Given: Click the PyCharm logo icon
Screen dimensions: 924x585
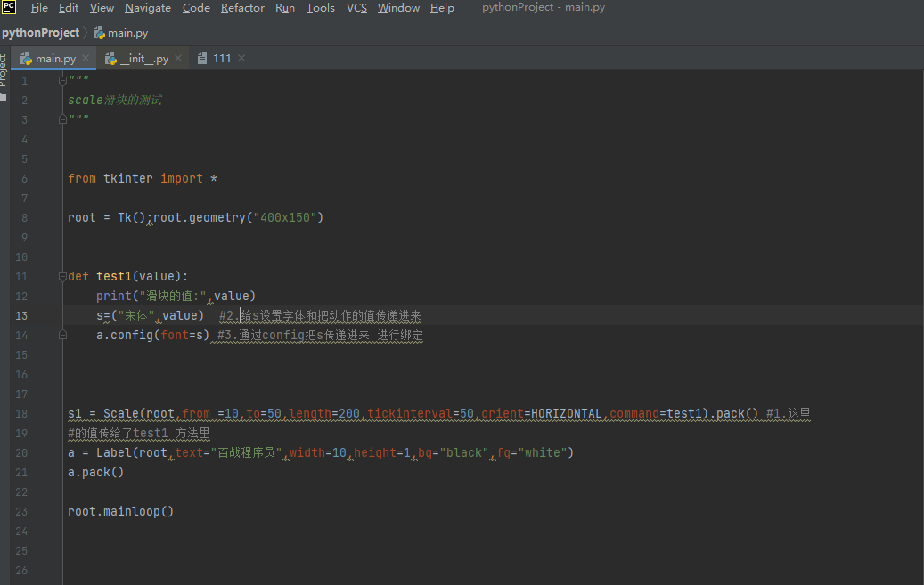Looking at the screenshot, I should click(9, 7).
